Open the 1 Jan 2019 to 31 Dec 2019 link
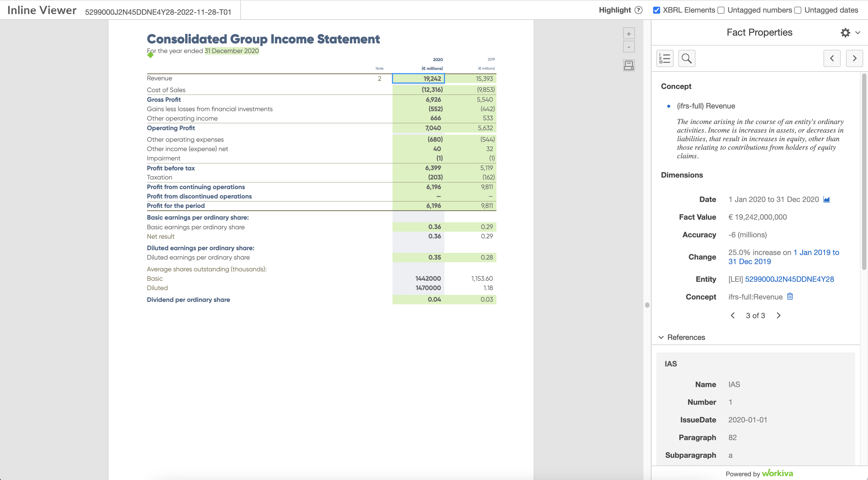 [x=783, y=257]
